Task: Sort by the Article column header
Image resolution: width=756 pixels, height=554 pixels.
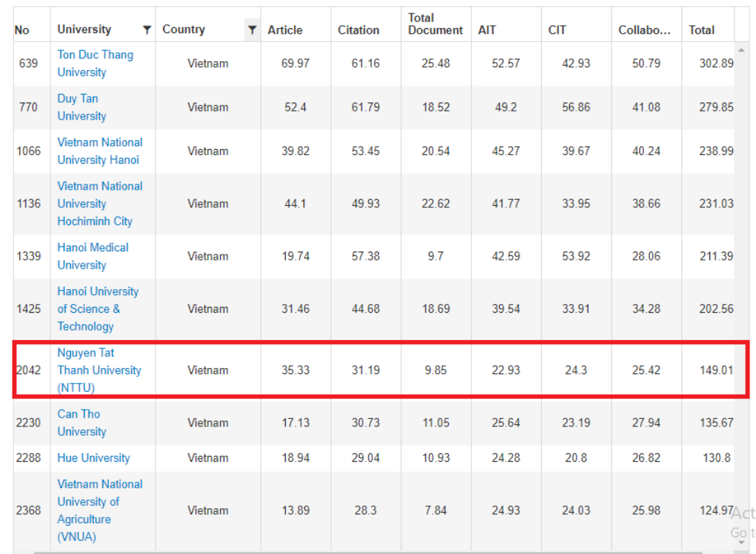Action: click(x=285, y=30)
